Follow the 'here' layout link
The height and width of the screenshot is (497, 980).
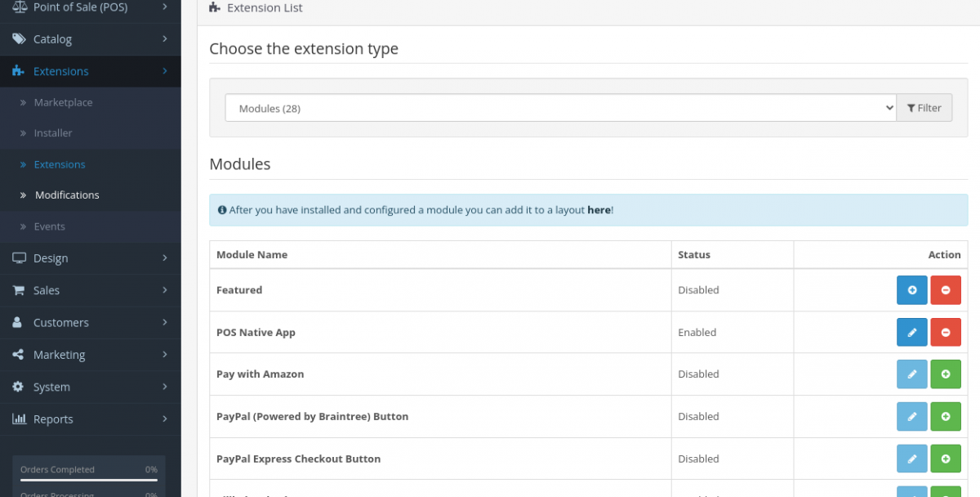click(x=599, y=210)
